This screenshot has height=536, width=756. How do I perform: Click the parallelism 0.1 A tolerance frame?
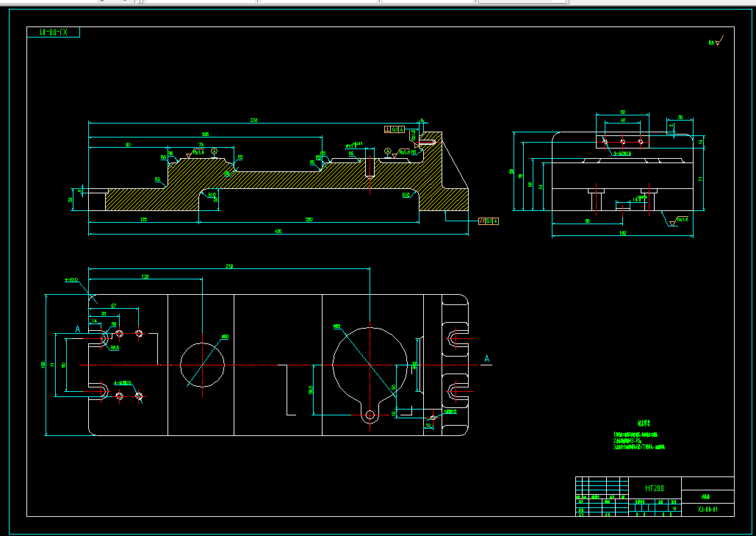[489, 221]
